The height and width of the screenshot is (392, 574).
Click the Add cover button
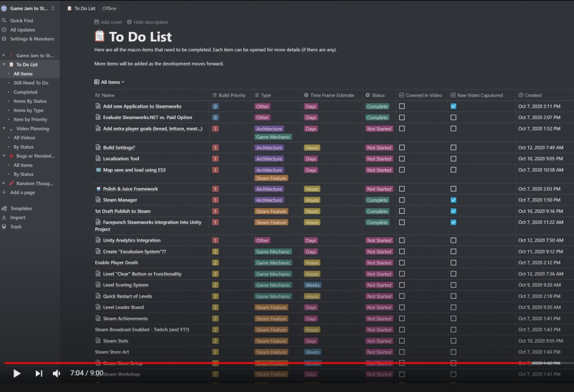(108, 22)
